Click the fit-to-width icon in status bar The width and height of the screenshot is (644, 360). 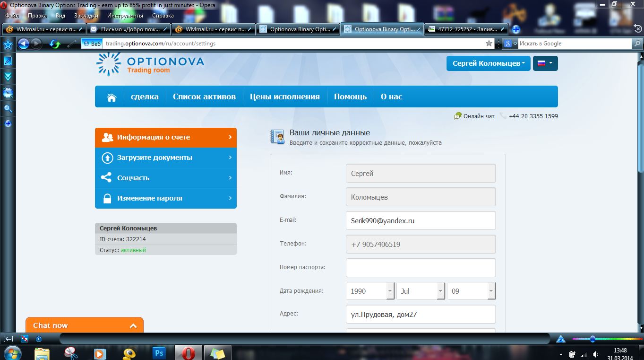point(25,339)
